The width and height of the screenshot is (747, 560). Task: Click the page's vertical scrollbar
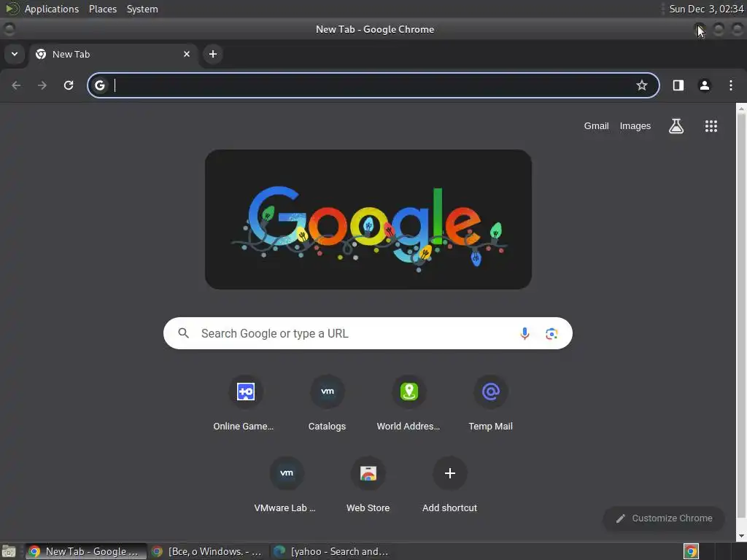741,314
